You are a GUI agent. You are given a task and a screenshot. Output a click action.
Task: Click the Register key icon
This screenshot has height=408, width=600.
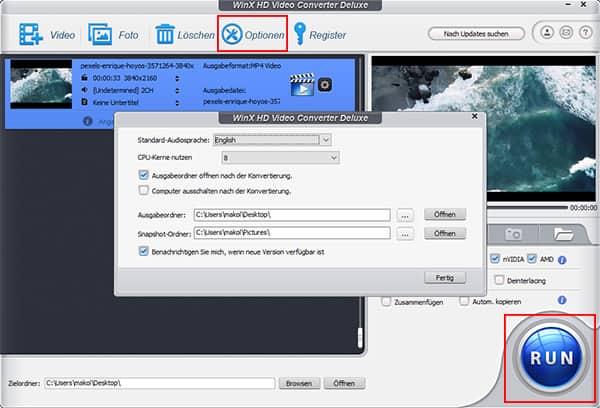pyautogui.click(x=300, y=34)
